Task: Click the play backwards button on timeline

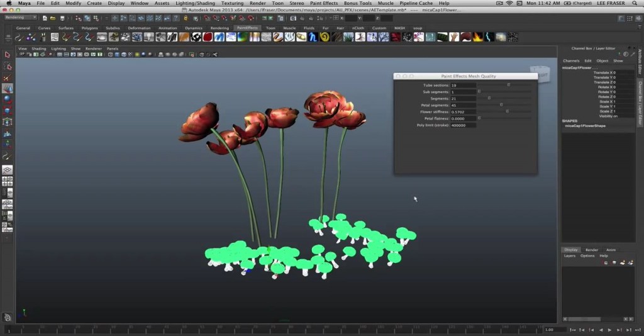Action: coord(601,330)
